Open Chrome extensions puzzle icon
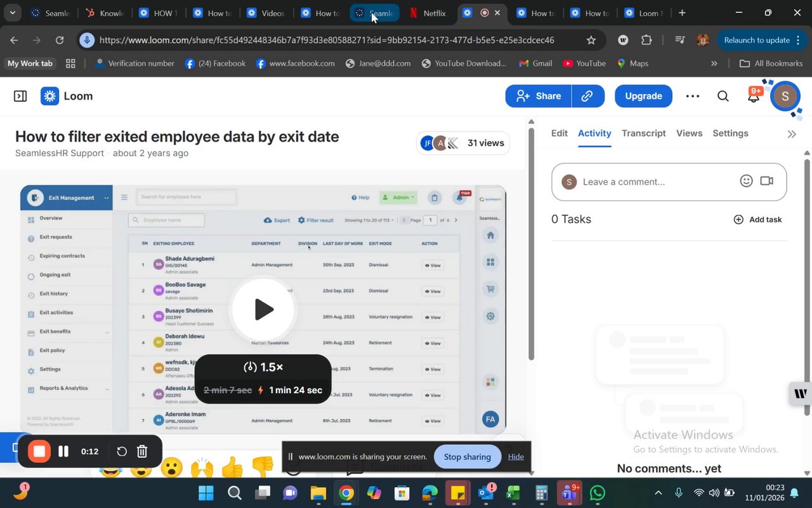 [646, 40]
